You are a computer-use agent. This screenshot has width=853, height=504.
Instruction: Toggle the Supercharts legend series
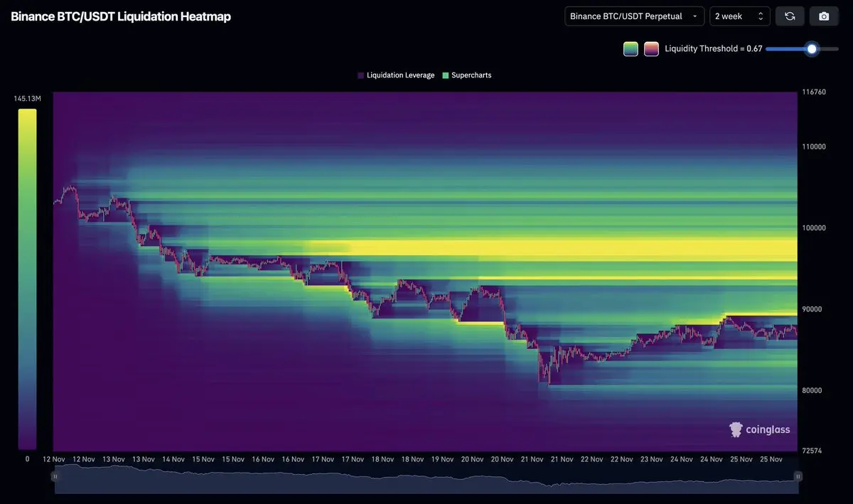466,75
